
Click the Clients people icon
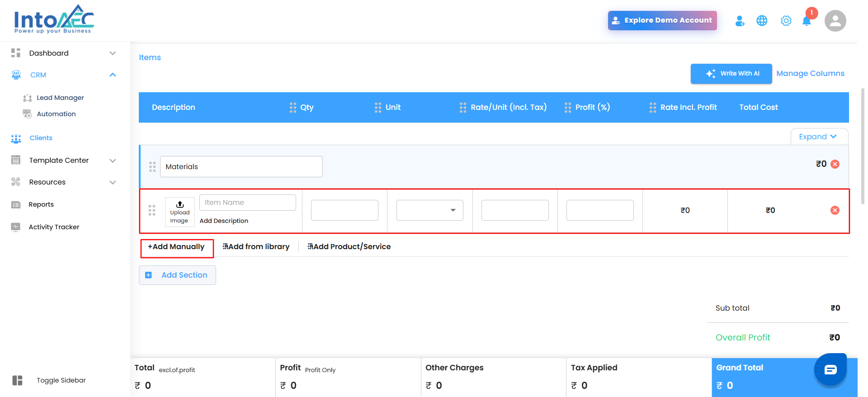pos(16,138)
